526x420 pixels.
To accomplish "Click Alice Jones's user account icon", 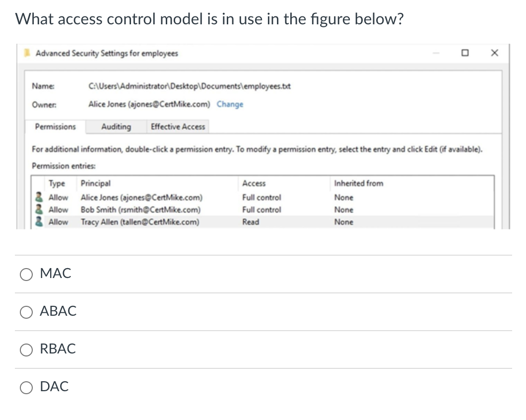I will pyautogui.click(x=39, y=197).
